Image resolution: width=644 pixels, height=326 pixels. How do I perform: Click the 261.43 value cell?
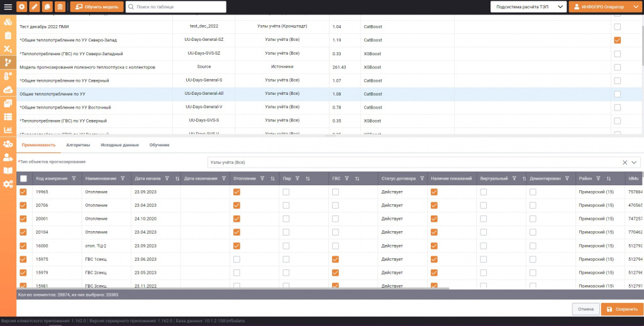coord(345,67)
